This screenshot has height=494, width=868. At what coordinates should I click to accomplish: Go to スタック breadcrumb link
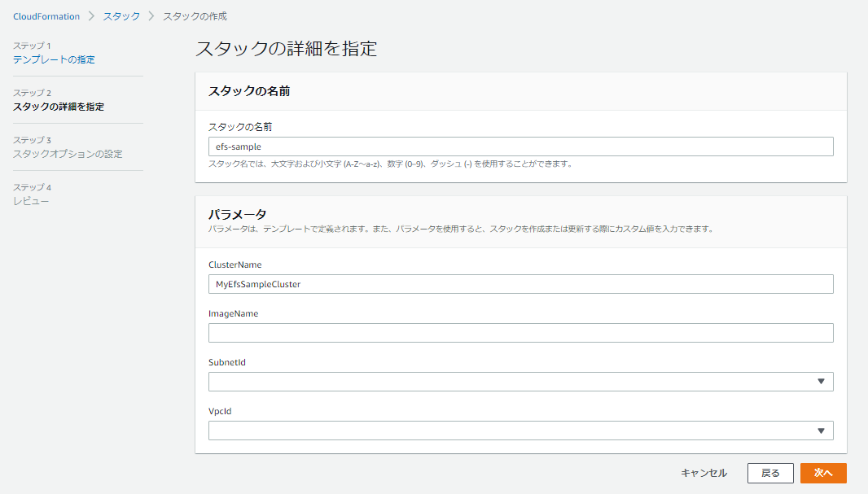click(121, 16)
